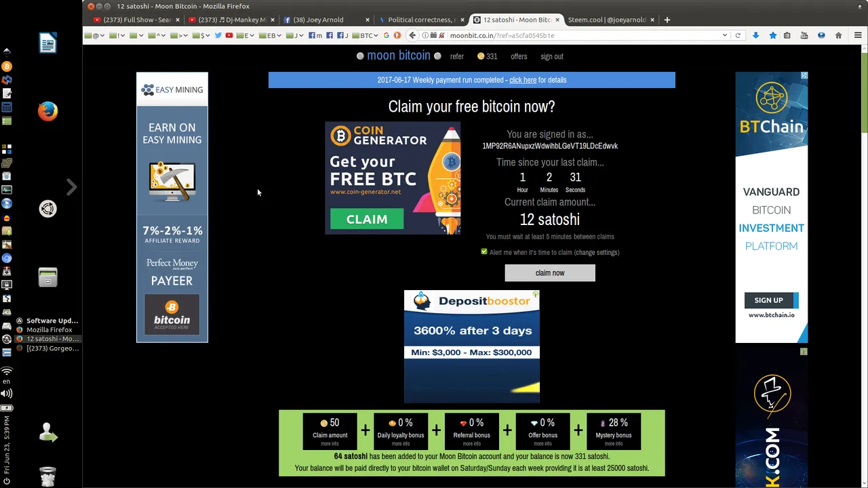868x488 pixels.
Task: Open the 'refer' link in site header
Action: pos(457,56)
